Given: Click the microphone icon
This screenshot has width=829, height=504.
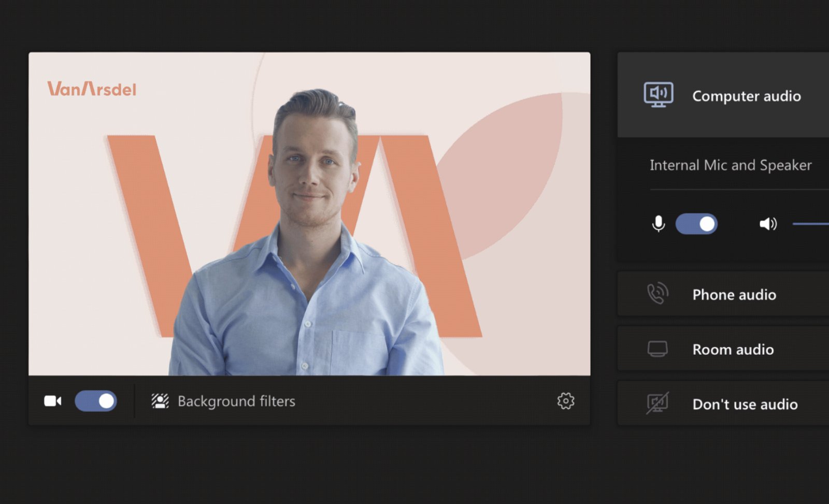Looking at the screenshot, I should [658, 224].
